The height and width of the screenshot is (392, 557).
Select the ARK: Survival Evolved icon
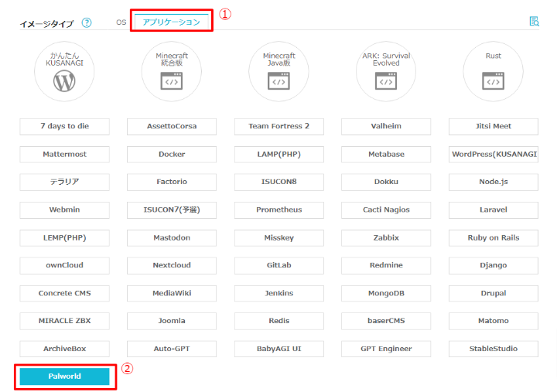(x=386, y=71)
